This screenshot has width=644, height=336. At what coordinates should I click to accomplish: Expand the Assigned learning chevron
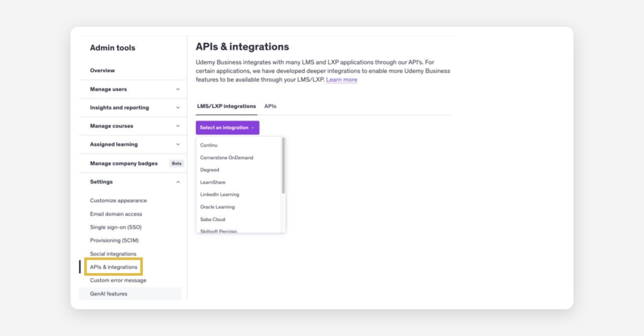click(x=178, y=144)
